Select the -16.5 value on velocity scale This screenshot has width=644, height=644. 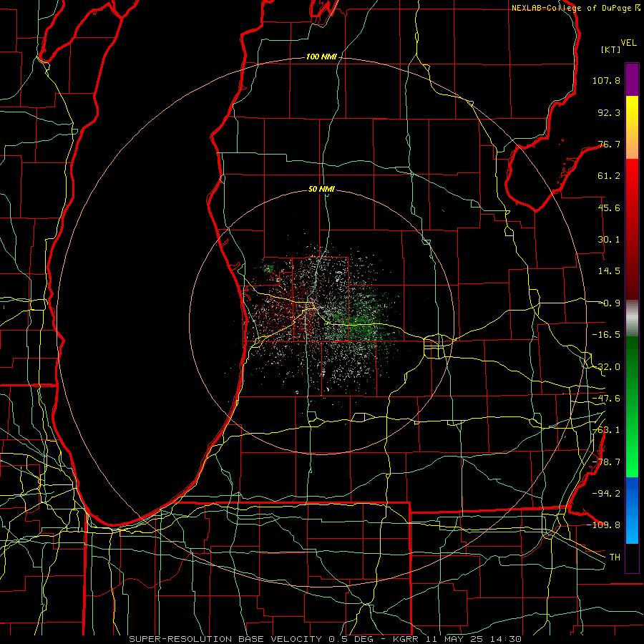pos(606,335)
